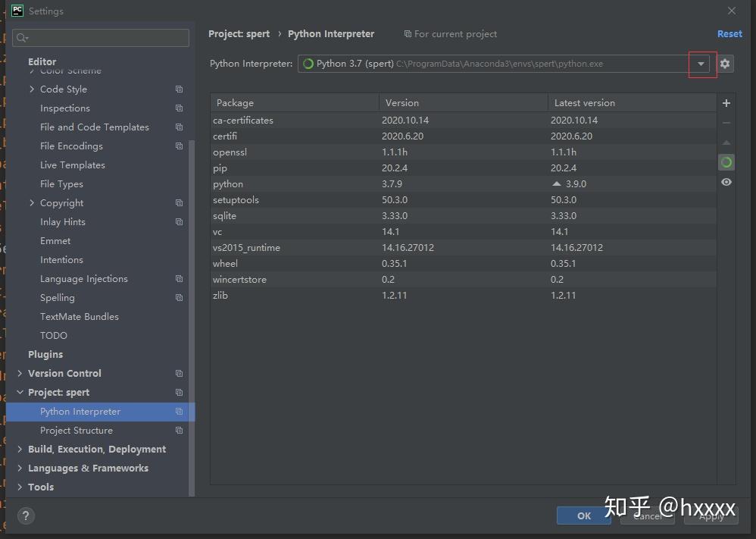Upgrade selected package via the up-arrow icon

click(726, 142)
